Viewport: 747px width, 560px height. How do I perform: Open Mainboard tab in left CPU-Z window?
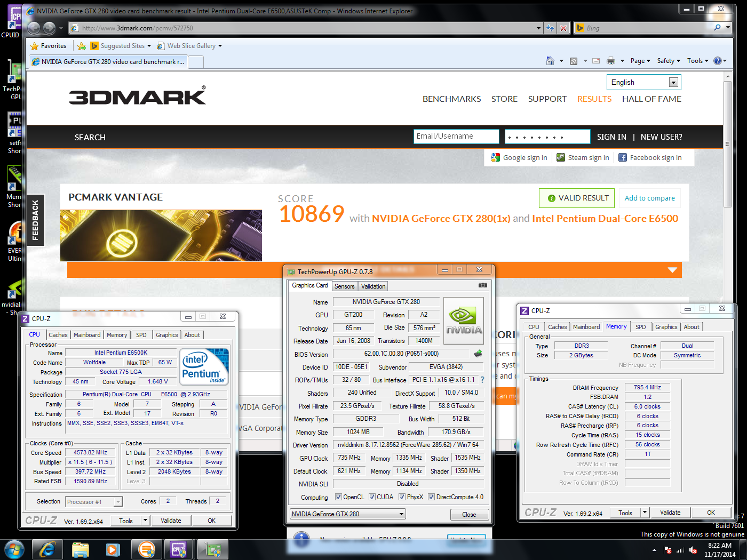coord(87,335)
